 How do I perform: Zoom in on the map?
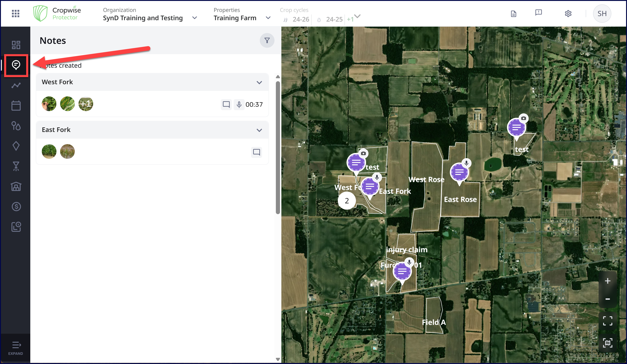(x=607, y=281)
